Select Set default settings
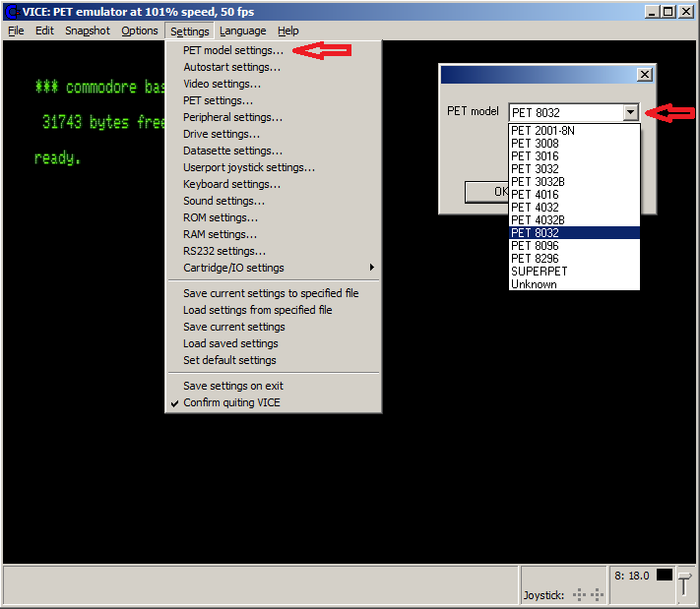The image size is (700, 609). [274, 360]
